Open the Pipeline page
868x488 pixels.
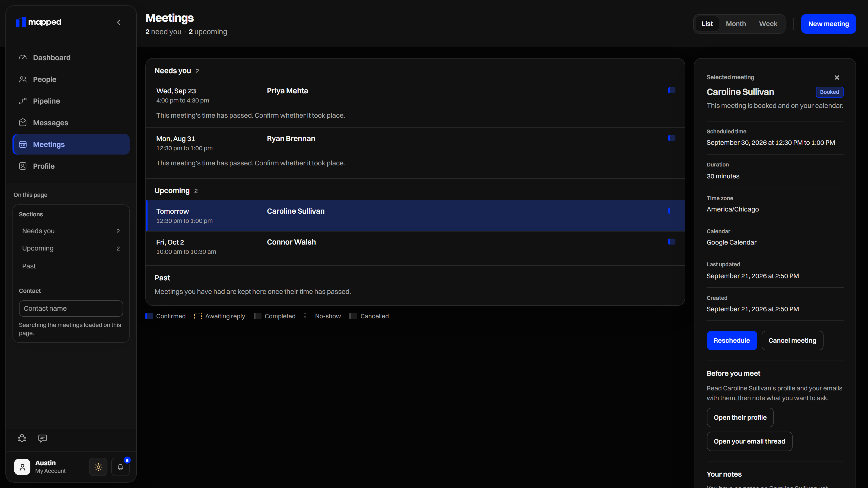(71, 101)
